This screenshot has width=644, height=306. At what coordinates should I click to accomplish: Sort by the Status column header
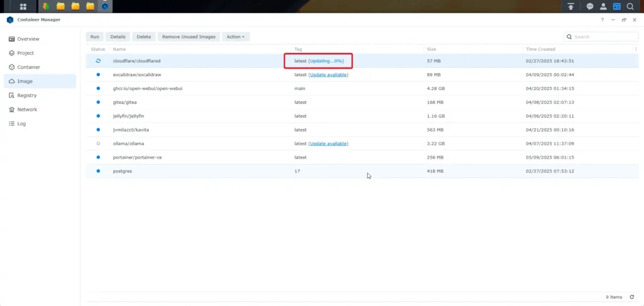coord(97,49)
